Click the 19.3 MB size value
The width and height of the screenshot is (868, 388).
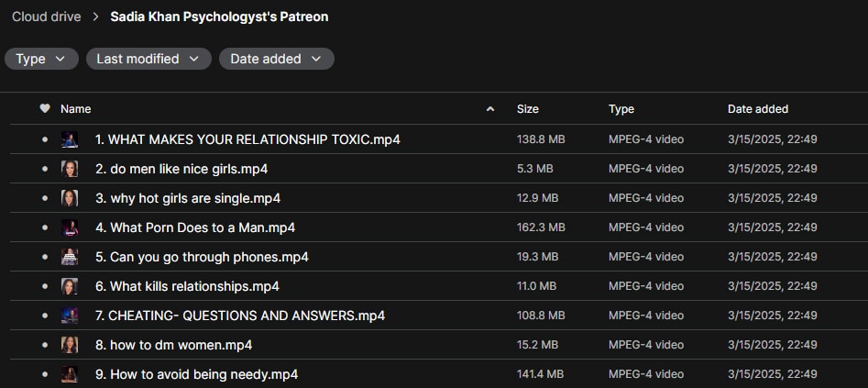point(537,257)
